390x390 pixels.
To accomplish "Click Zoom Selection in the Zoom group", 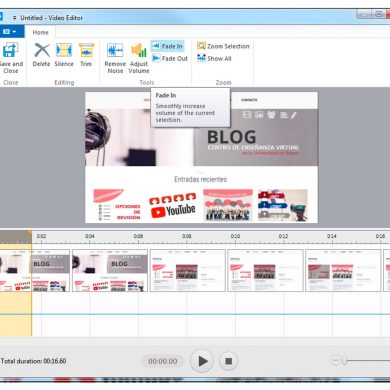I will (x=223, y=46).
